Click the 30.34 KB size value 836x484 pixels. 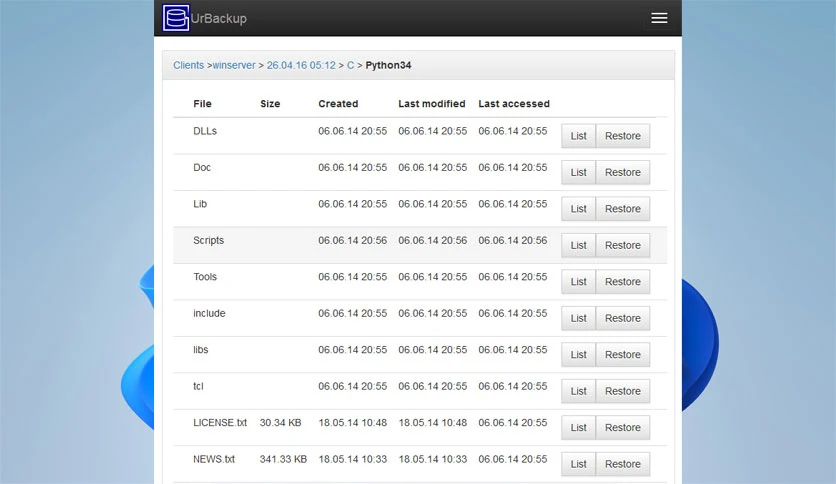[x=280, y=423]
